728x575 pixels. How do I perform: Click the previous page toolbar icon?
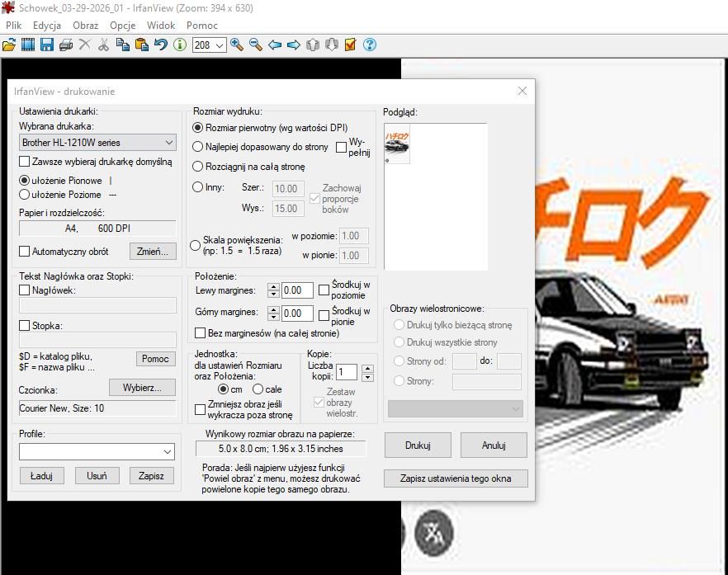click(x=313, y=45)
